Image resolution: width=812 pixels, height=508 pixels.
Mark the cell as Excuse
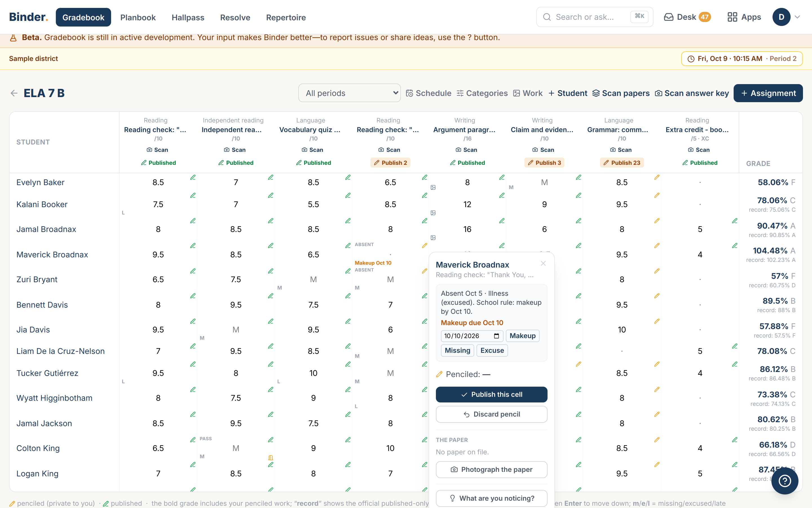[x=492, y=351]
